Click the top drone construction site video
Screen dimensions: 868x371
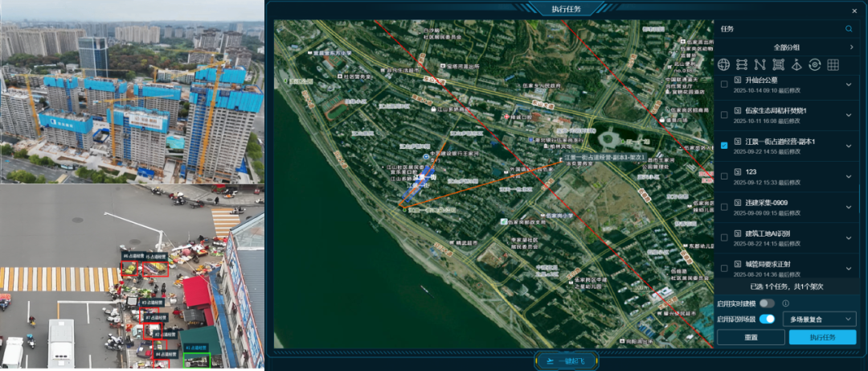coord(132,93)
